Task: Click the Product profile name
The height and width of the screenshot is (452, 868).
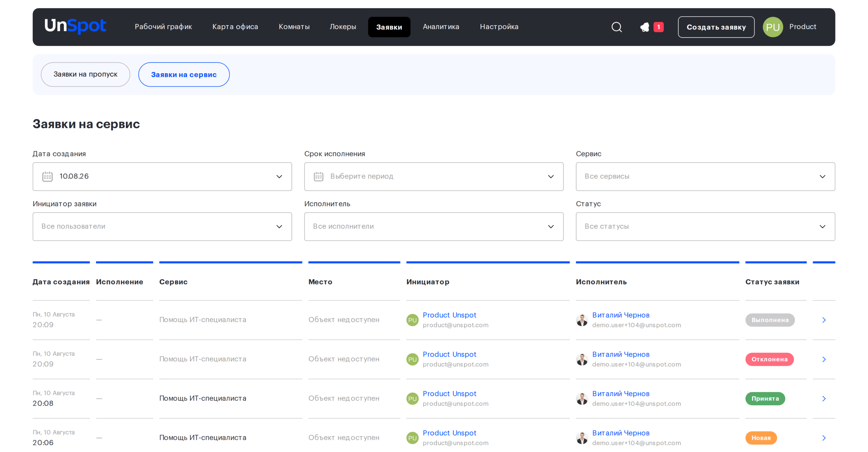Action: click(x=803, y=27)
